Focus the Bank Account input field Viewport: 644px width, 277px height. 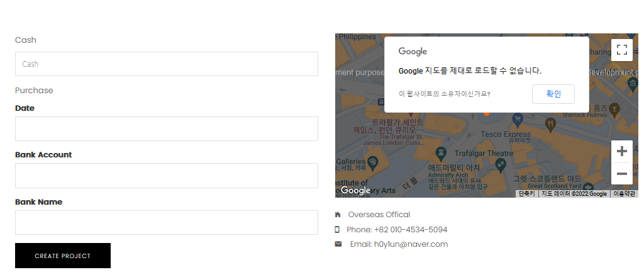click(x=167, y=176)
